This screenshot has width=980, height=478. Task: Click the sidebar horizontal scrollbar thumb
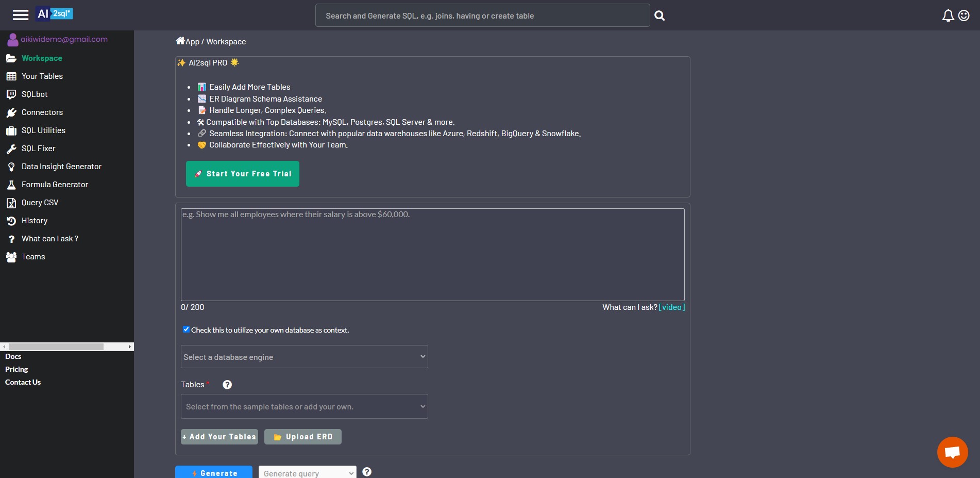tap(56, 347)
